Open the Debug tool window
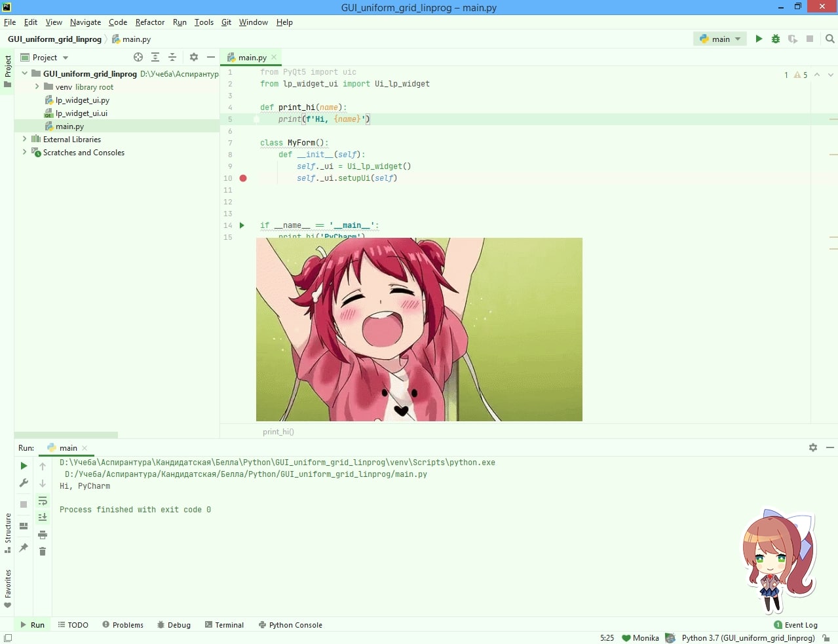Screen dimensions: 838x644 tap(174, 625)
